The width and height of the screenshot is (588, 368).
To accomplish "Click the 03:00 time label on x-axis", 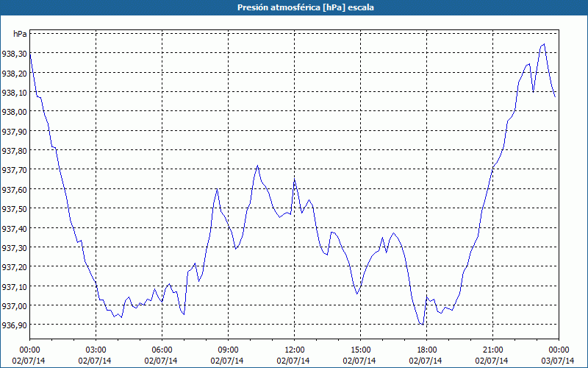I will (x=96, y=350).
